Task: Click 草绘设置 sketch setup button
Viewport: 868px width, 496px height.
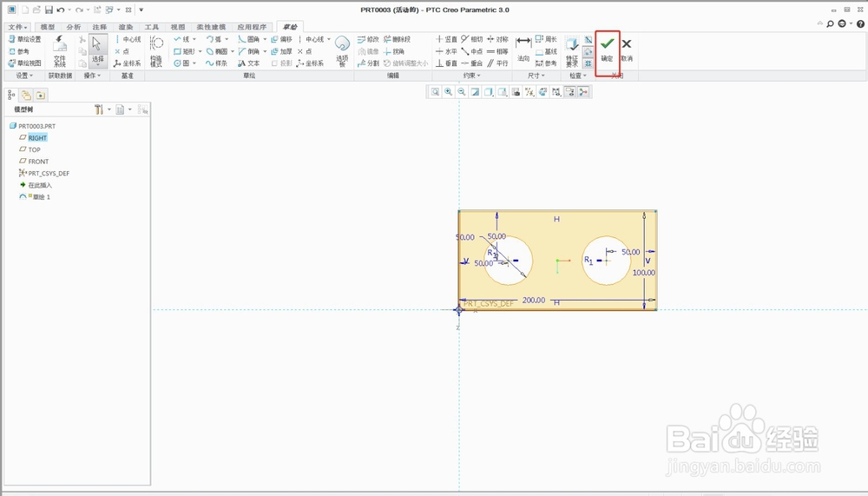Action: point(24,39)
